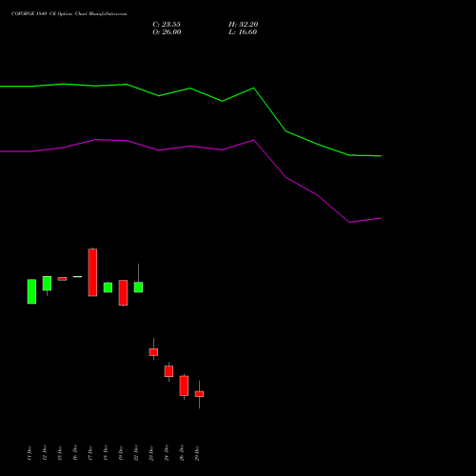Click the 11 Dec date axis label

coord(30,453)
